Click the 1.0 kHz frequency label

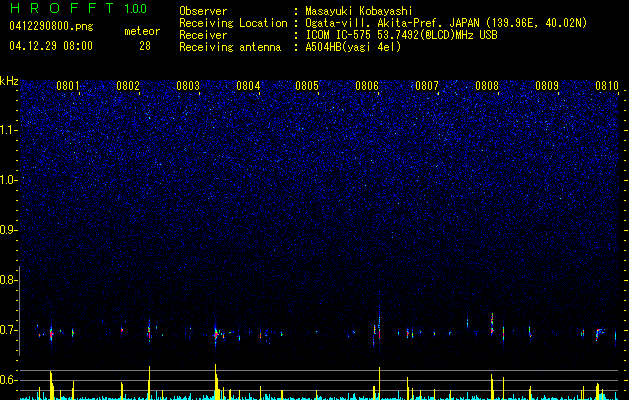point(9,180)
